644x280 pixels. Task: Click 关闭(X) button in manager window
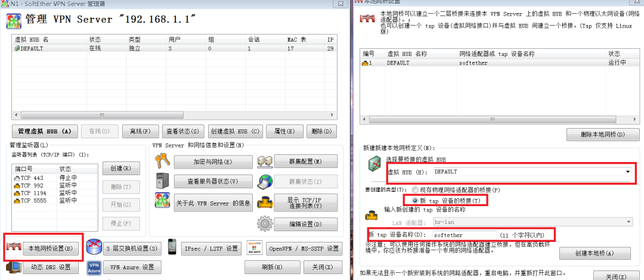tap(323, 267)
